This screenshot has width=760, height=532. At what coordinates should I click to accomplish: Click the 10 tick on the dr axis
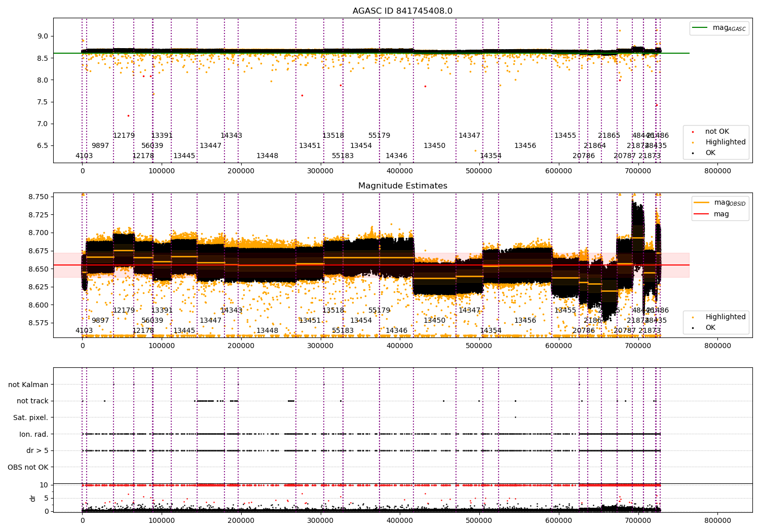(x=44, y=485)
